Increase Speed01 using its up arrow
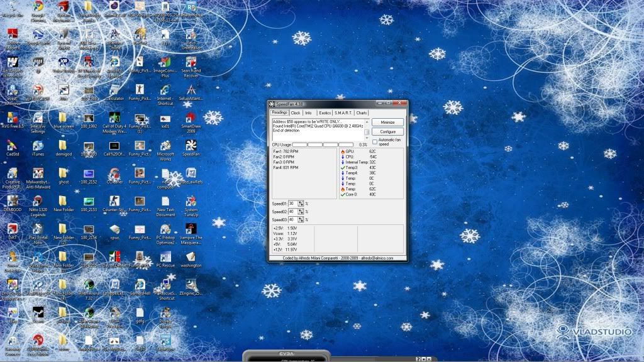This screenshot has width=644, height=362. 301,201
